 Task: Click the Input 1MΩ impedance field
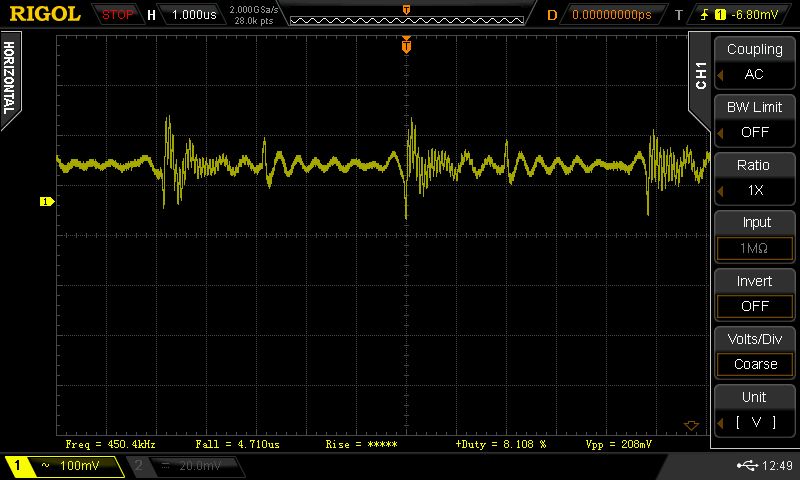(x=754, y=248)
